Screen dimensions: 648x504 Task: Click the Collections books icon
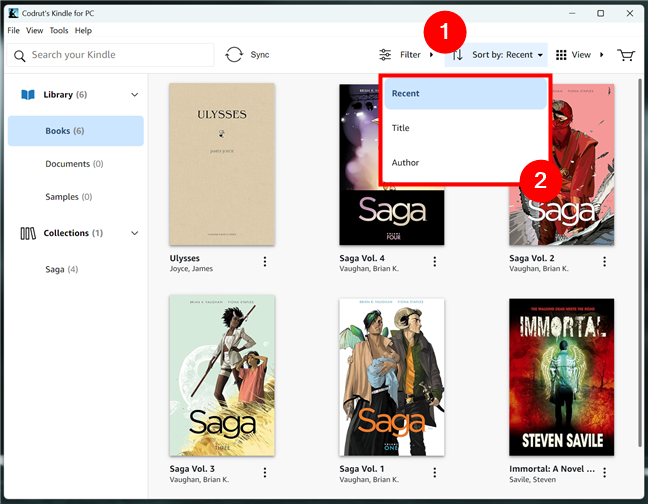pyautogui.click(x=28, y=233)
